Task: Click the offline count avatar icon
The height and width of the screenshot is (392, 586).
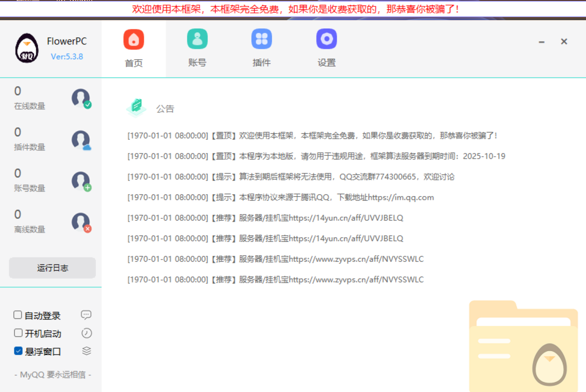Action: pyautogui.click(x=81, y=222)
